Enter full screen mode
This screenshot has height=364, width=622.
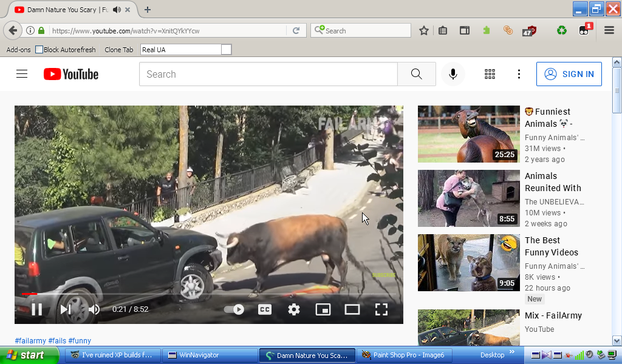[381, 309]
